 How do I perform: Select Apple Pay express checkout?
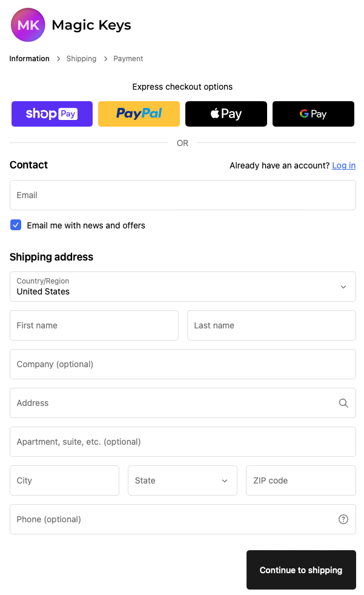[x=226, y=114]
